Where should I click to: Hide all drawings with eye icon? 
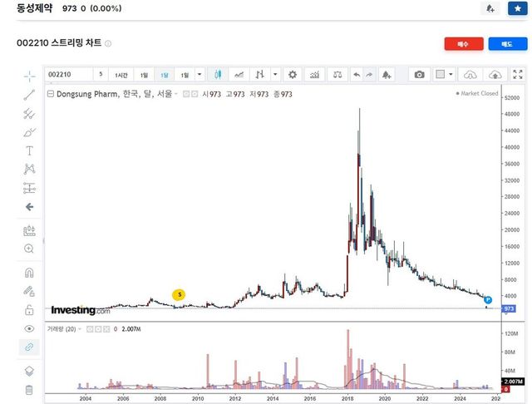pos(29,328)
